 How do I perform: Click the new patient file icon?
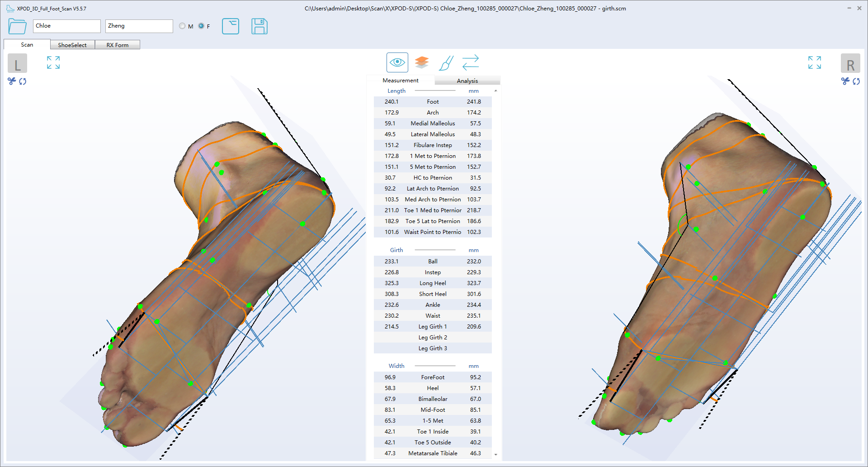click(231, 26)
